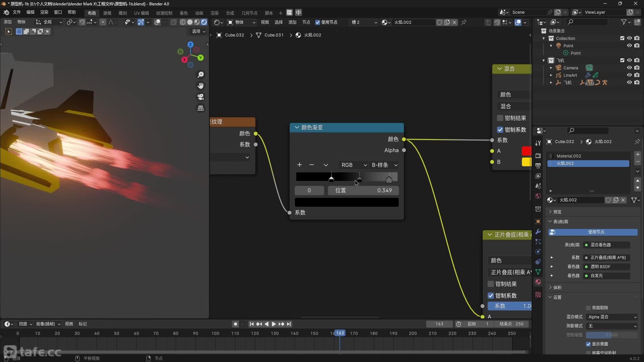Switch to orthographic grid view icon

(x=201, y=108)
